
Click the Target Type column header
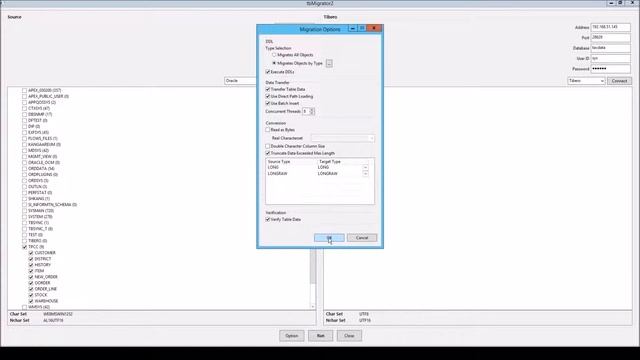coord(330,162)
